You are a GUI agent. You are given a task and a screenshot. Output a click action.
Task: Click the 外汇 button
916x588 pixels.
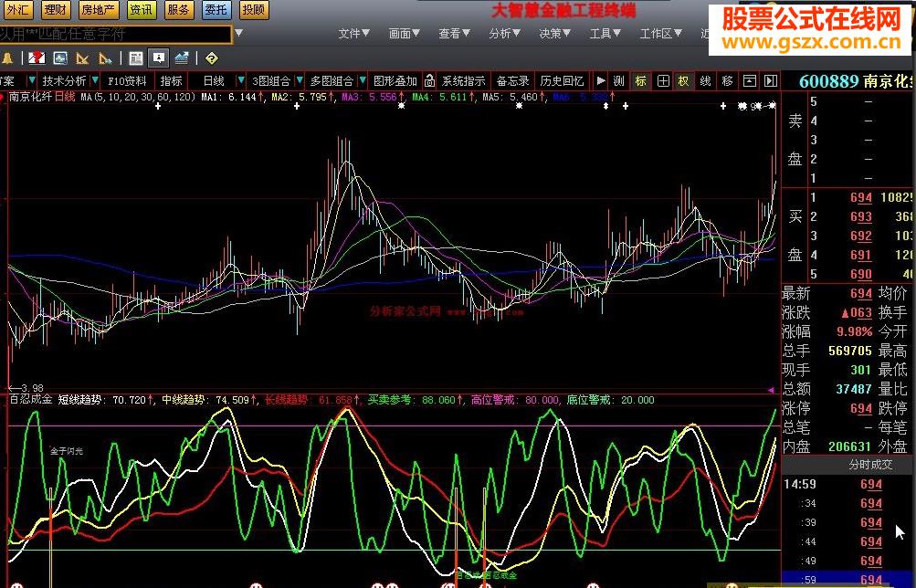tap(18, 10)
